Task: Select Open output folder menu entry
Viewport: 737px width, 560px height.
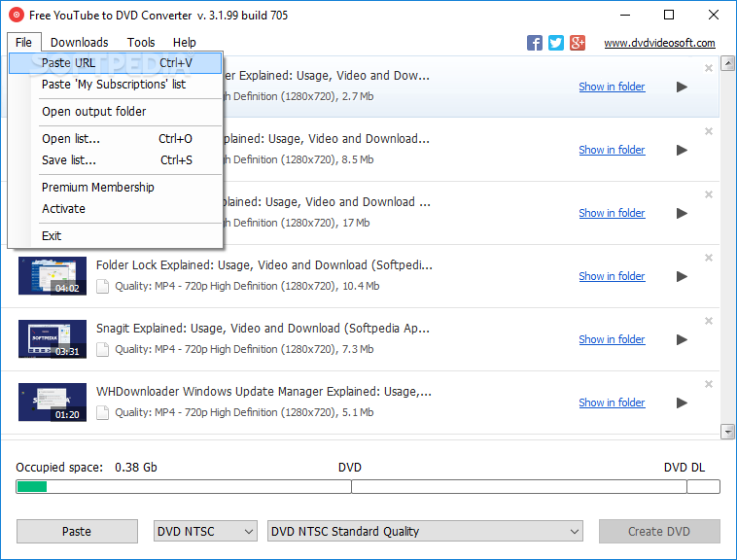Action: [x=115, y=112]
